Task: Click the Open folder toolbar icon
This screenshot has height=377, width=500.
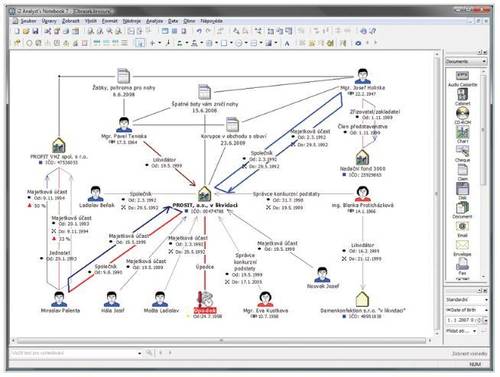Action: pos(26,31)
